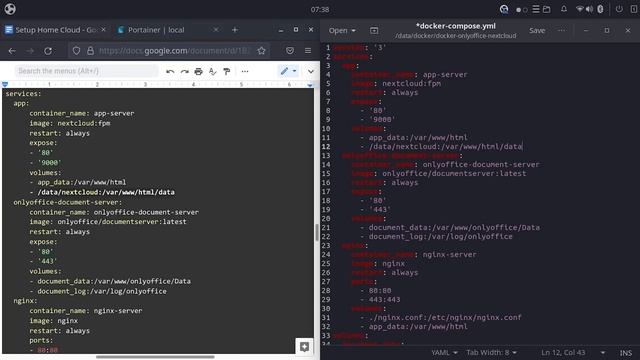Collapse the Docs menus with chevron
The width and height of the screenshot is (640, 360).
point(311,71)
